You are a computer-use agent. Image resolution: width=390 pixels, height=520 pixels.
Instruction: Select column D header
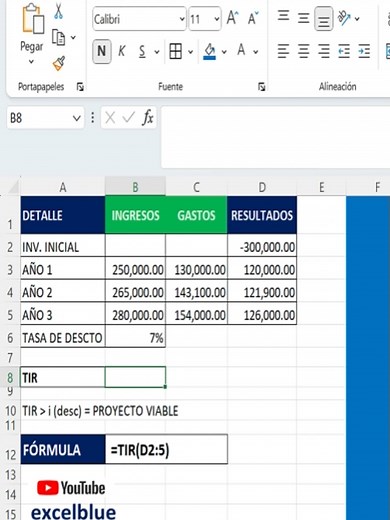(x=262, y=187)
